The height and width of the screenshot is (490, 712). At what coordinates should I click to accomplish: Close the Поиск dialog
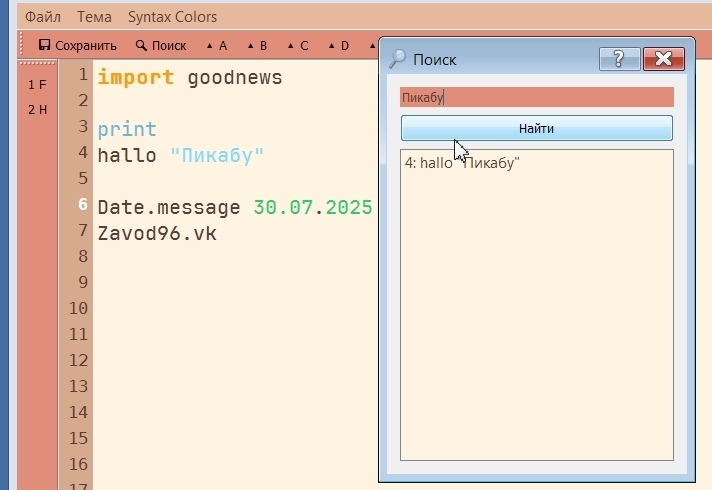tap(663, 59)
